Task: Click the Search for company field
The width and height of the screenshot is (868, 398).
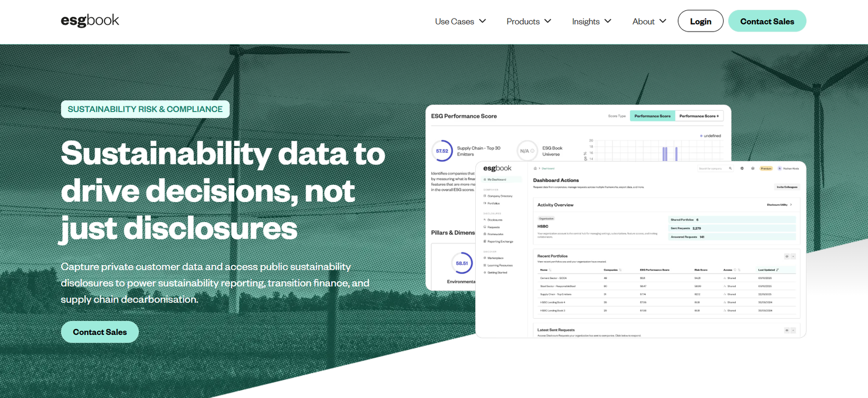Action: (712, 168)
